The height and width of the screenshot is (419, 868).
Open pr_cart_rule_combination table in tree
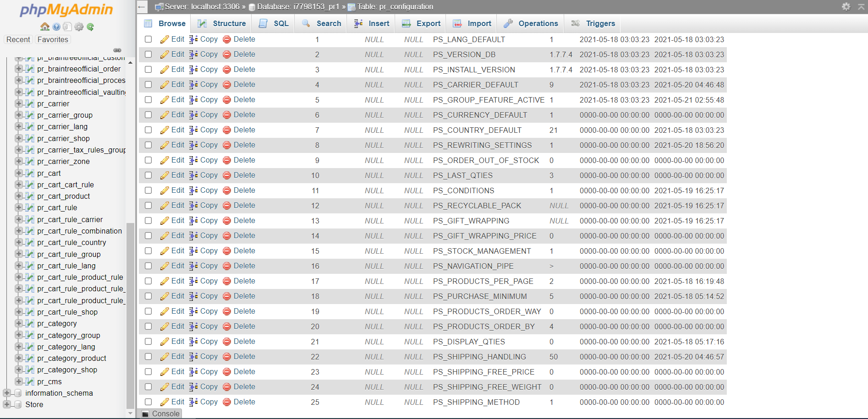[x=80, y=231]
